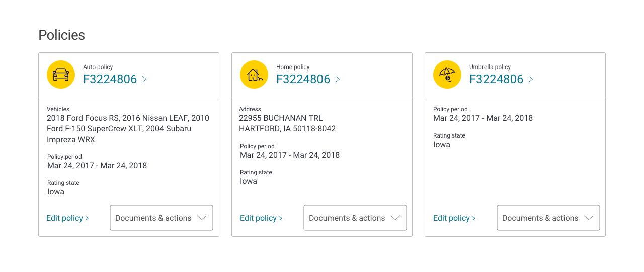Click the arrow beside the Home policy number
This screenshot has height=272, width=644.
coord(338,79)
